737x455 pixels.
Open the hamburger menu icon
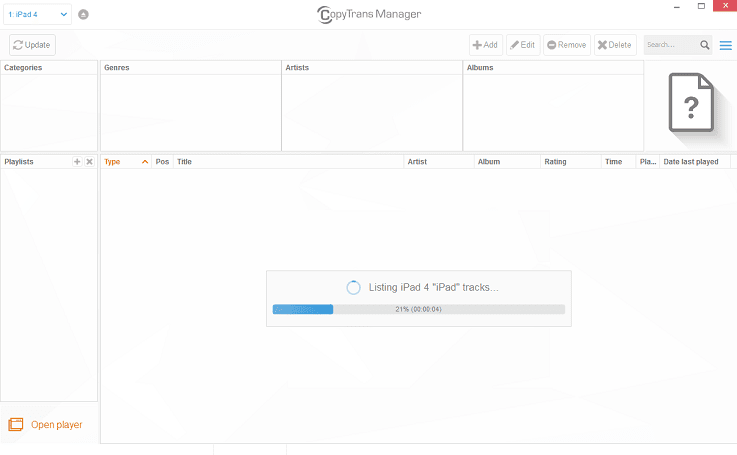(726, 45)
